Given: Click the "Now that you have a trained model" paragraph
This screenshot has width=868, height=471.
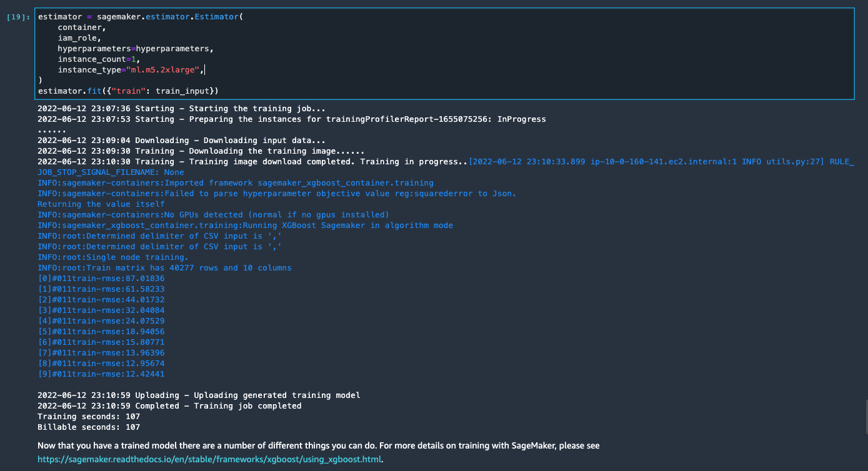Looking at the screenshot, I should click(319, 445).
